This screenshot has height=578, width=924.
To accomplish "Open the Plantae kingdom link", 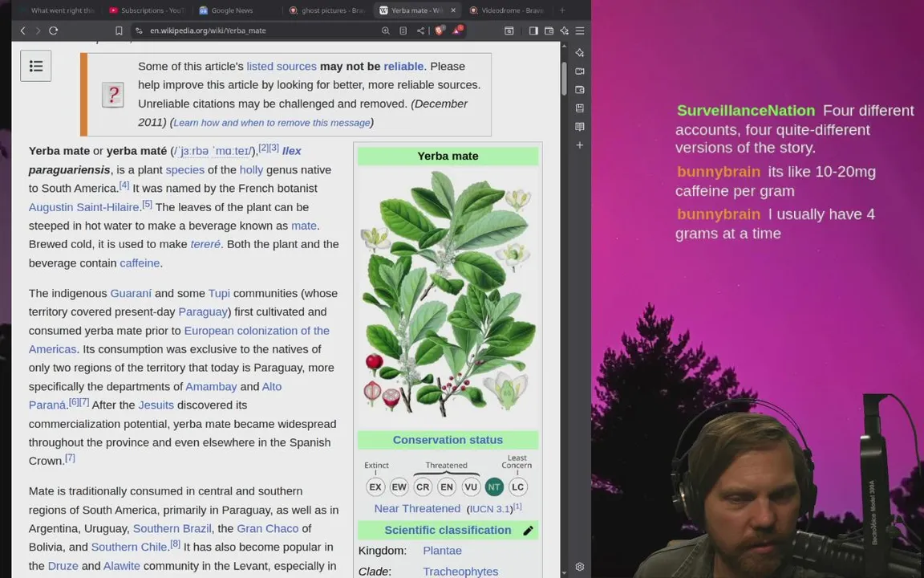I will (x=442, y=551).
